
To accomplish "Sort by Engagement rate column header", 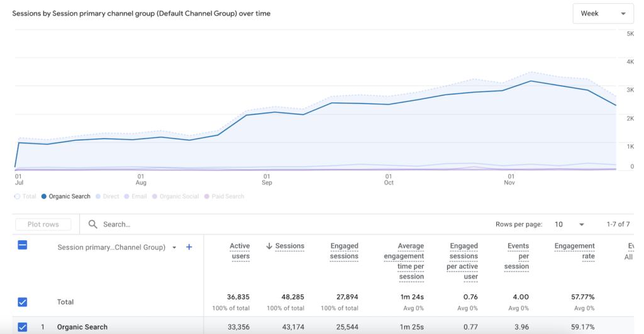I will (574, 251).
